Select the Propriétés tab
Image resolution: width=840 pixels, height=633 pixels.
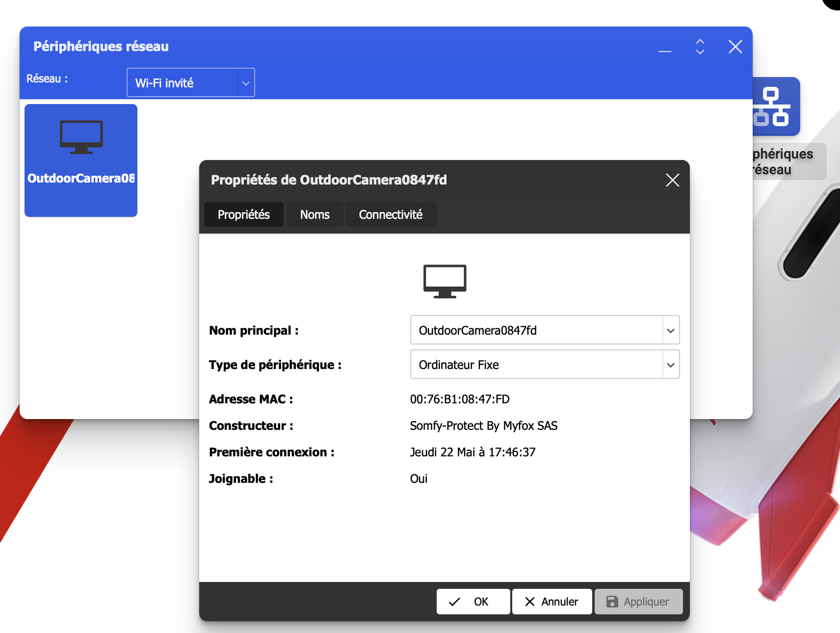(243, 214)
